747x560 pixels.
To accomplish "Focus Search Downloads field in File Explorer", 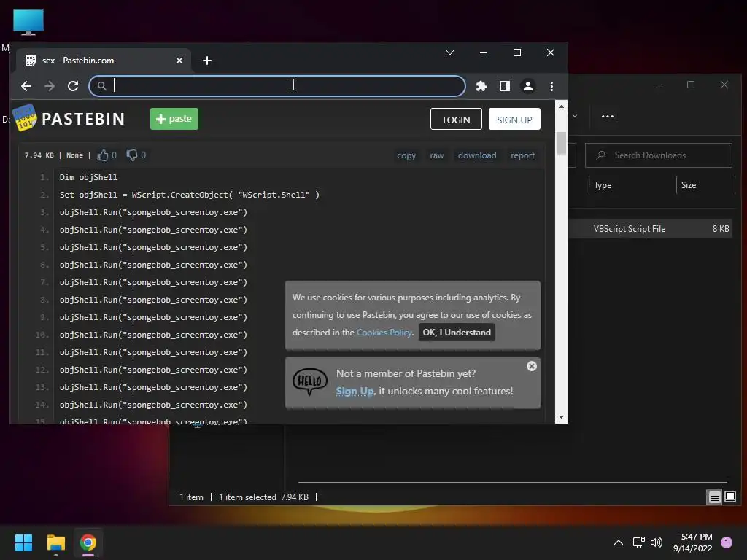I will coord(659,155).
